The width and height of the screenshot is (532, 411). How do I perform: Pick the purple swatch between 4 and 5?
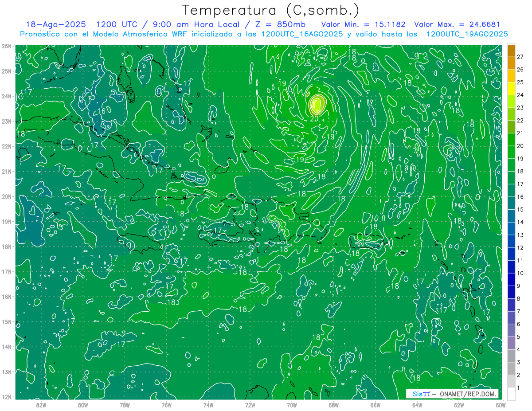512,343
